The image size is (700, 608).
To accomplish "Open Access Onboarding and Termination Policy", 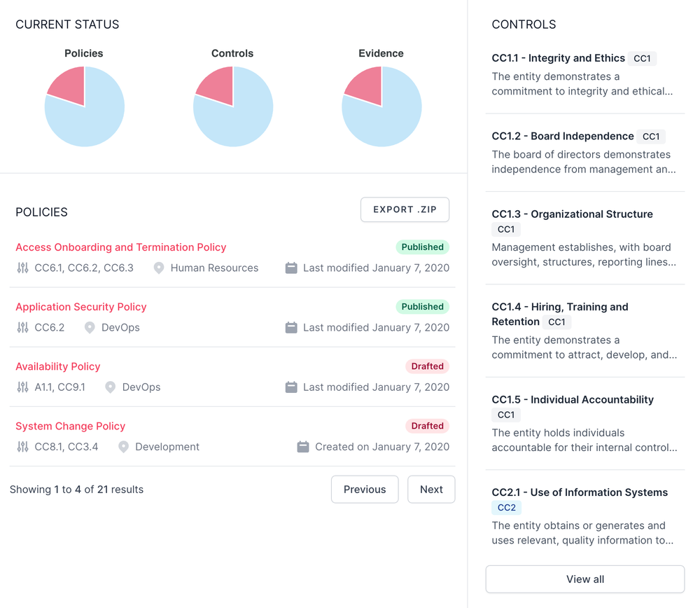I will pos(121,247).
